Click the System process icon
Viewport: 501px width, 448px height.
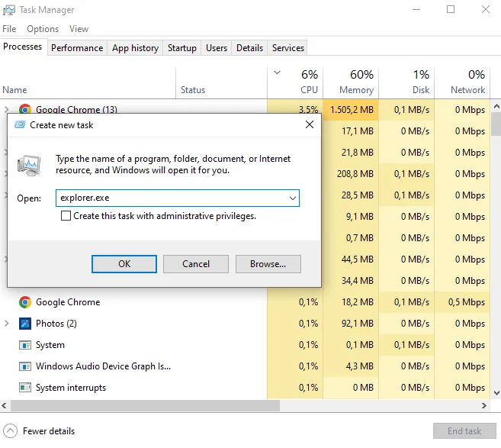25,345
